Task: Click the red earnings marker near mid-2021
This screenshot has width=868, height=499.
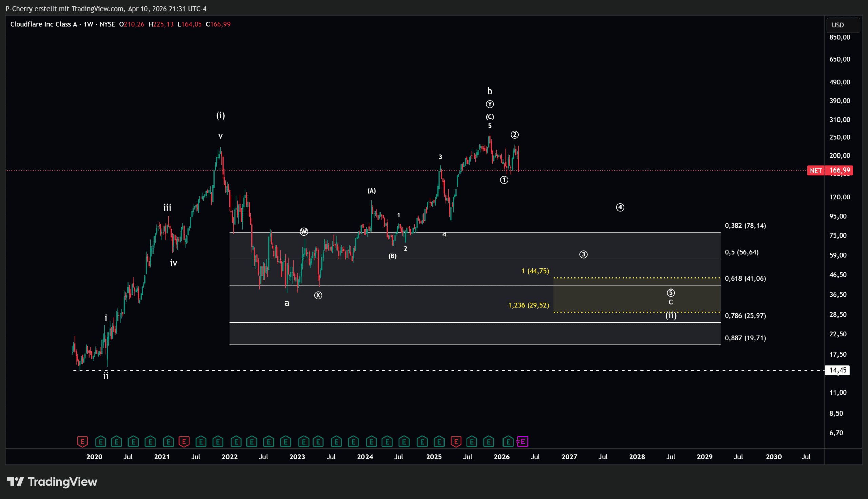Action: 184,442
